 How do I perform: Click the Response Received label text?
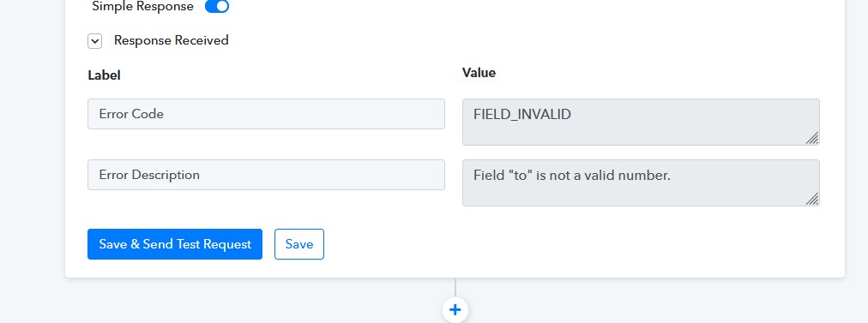[x=171, y=40]
